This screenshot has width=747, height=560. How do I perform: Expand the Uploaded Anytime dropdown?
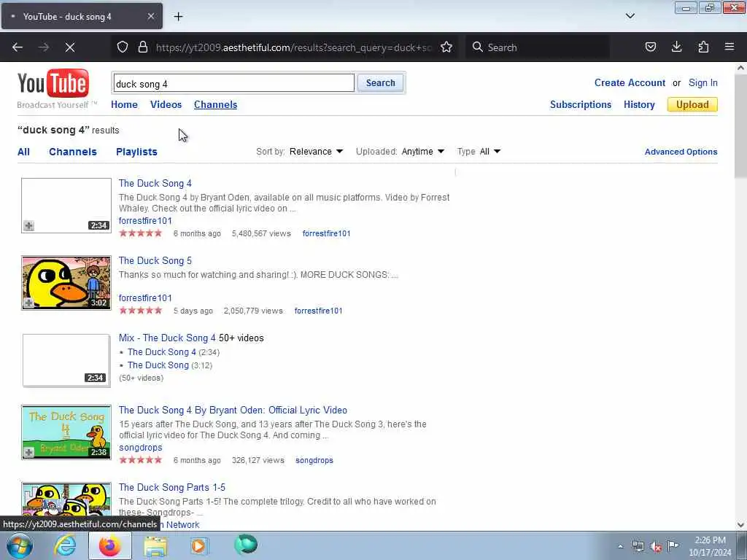(422, 152)
